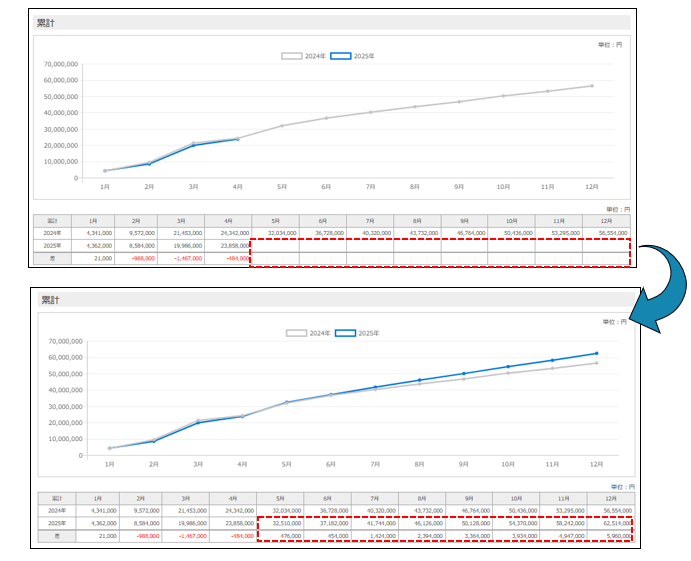Click the -988,000 red value in top table
This screenshot has width=691, height=561.
click(x=134, y=258)
